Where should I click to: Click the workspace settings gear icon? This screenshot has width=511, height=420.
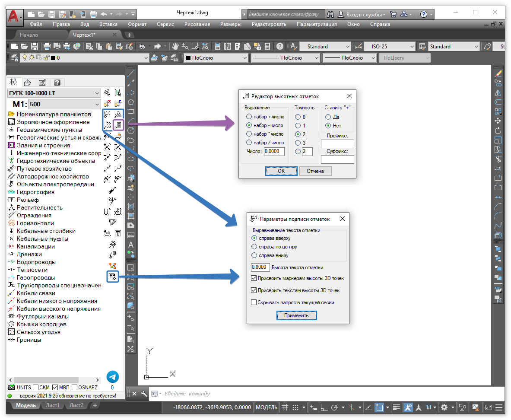pyautogui.click(x=444, y=407)
